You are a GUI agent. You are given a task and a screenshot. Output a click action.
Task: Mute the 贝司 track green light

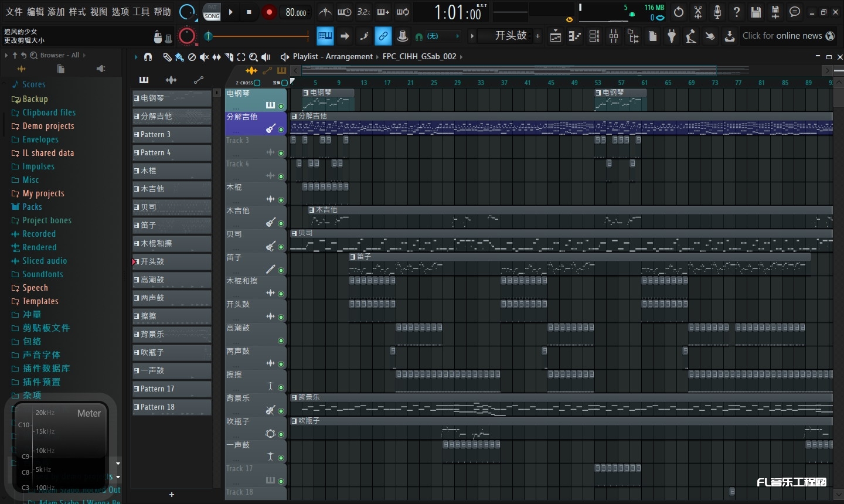[281, 247]
